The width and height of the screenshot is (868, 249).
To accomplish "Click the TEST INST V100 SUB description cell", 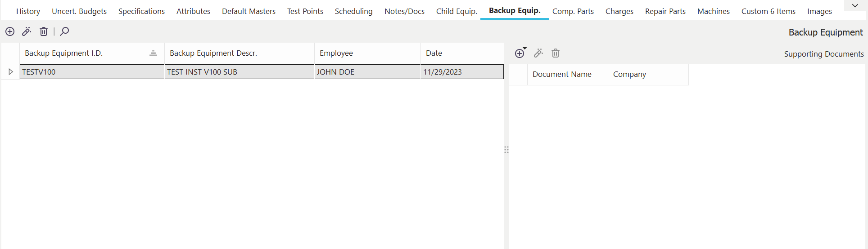I will (202, 72).
